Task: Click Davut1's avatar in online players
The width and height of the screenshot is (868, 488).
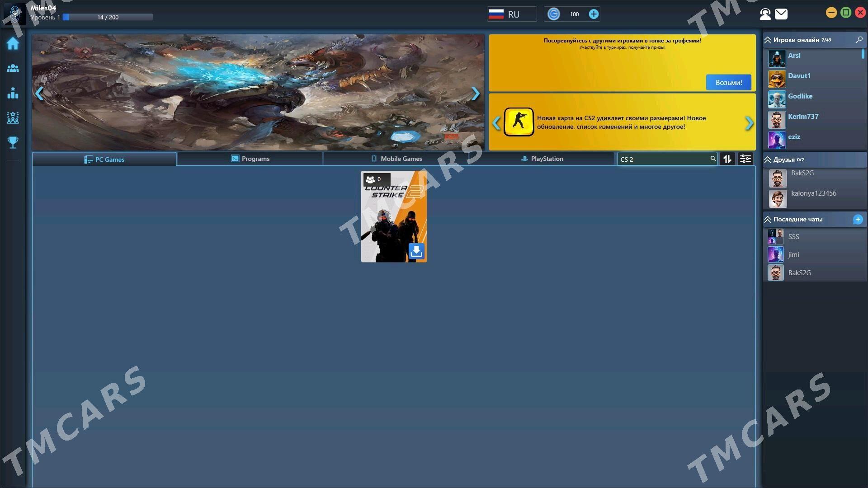Action: pyautogui.click(x=777, y=79)
